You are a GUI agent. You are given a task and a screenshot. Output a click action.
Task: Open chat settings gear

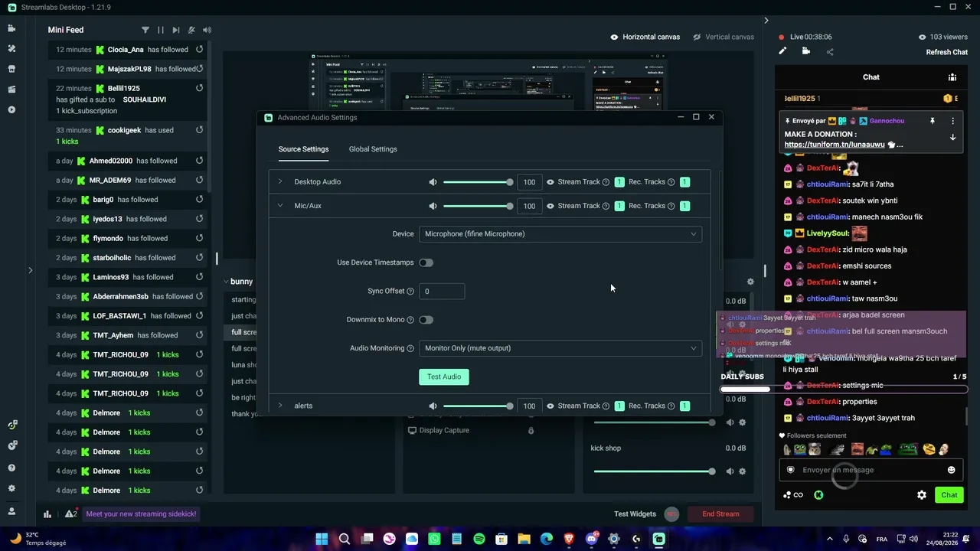pyautogui.click(x=922, y=495)
